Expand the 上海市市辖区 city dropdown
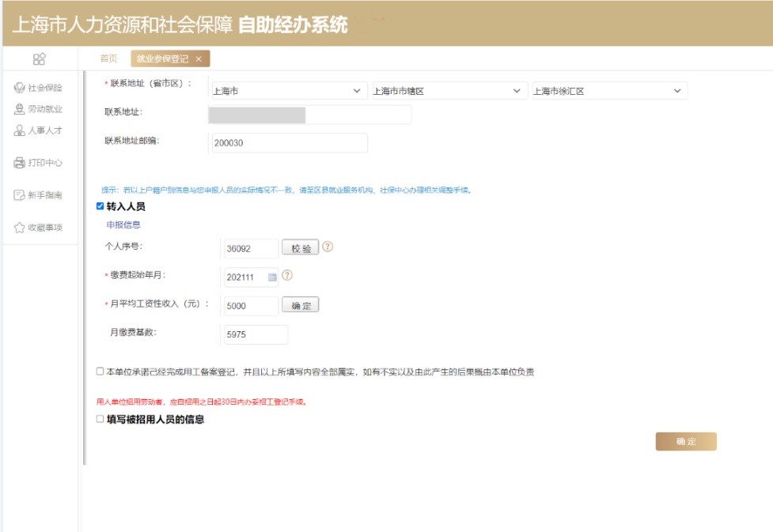Viewport: 773px width, 532px height. point(449,91)
